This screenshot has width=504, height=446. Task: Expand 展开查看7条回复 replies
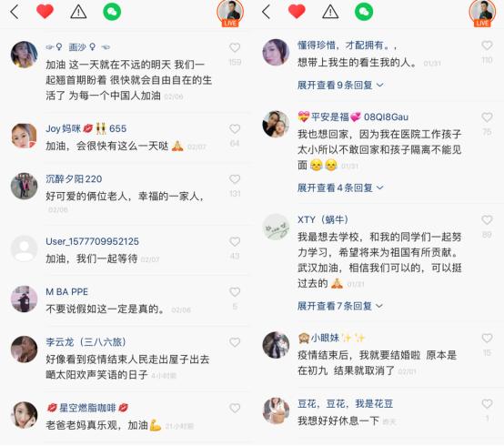340,306
